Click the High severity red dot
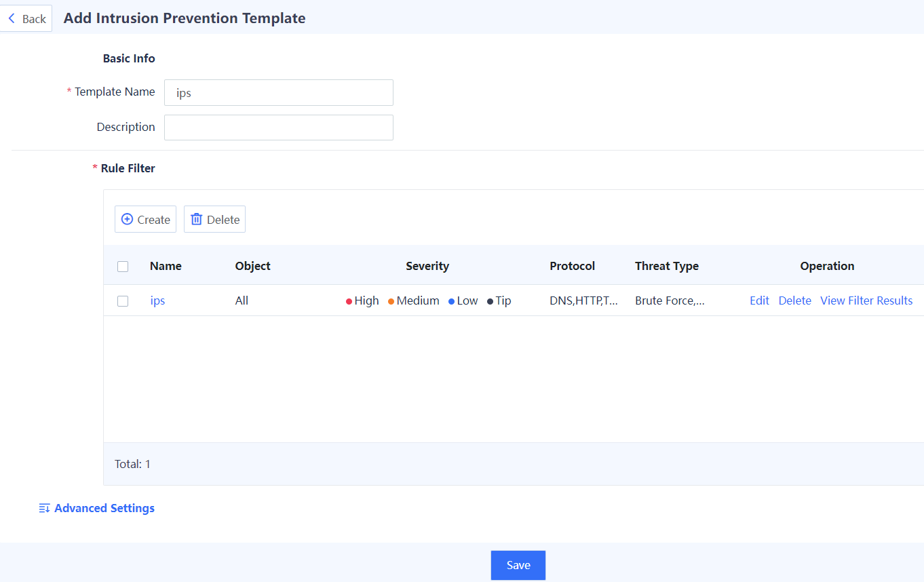The image size is (924, 582). pyautogui.click(x=349, y=301)
